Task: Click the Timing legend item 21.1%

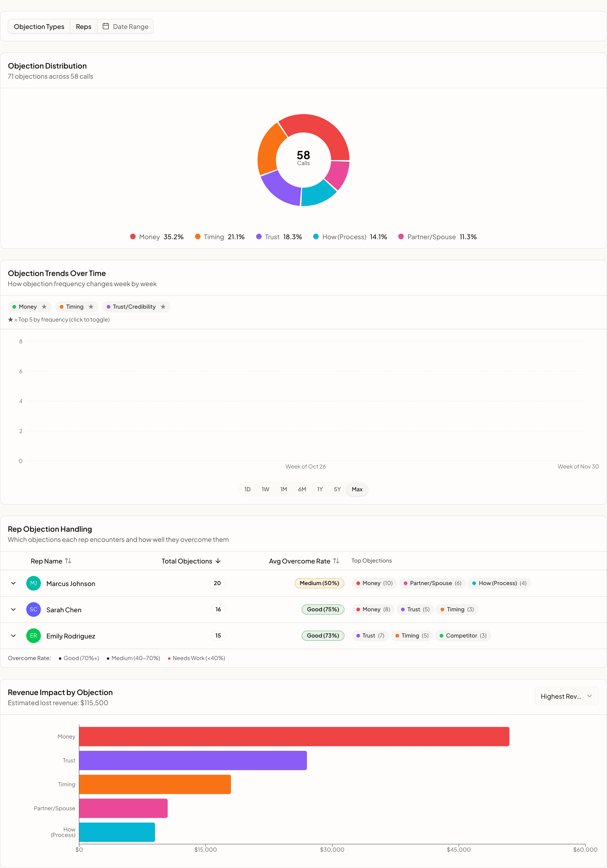Action: pos(220,237)
